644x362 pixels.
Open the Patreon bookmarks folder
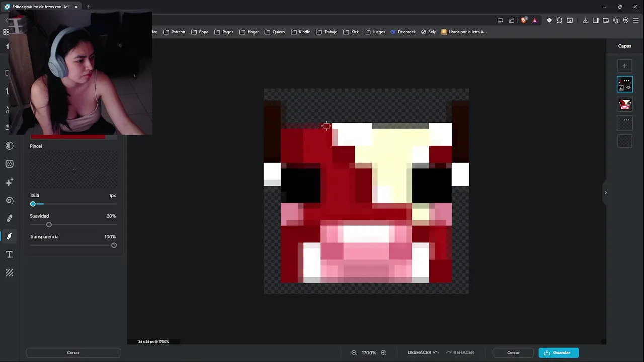point(174,32)
